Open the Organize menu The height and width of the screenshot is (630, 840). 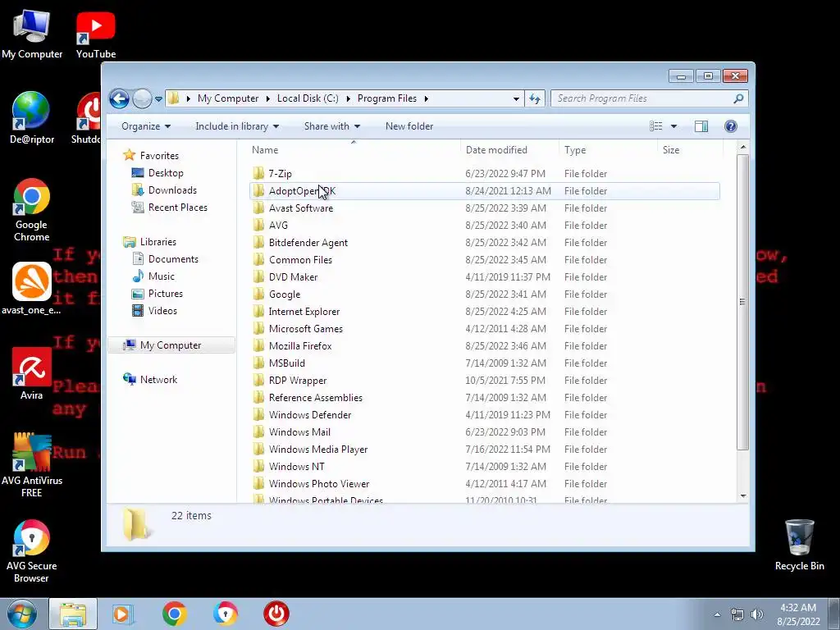pyautogui.click(x=146, y=126)
